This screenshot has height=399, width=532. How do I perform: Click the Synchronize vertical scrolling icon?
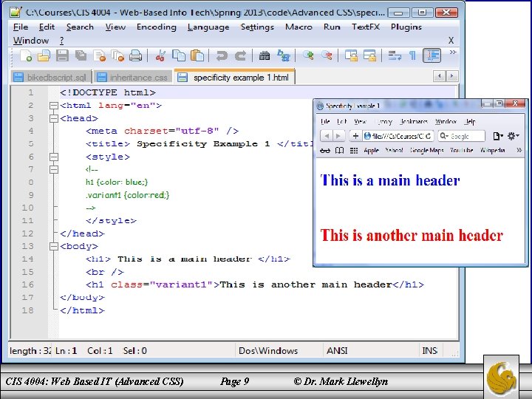pyautogui.click(x=351, y=55)
